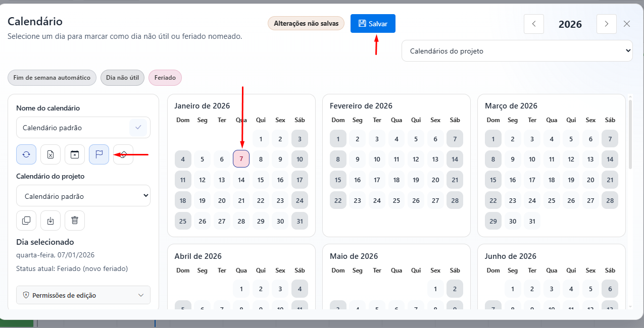Duplicate the project calendar with copy icon

[x=26, y=221]
